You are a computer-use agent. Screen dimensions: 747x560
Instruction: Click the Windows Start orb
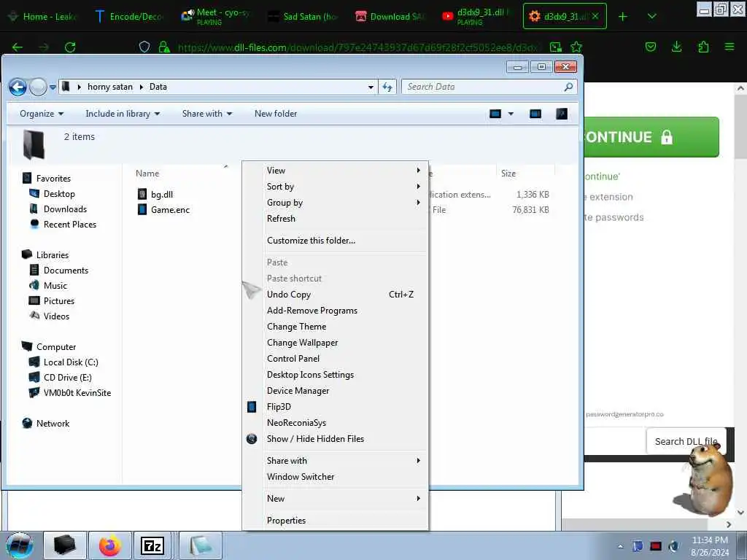click(x=19, y=545)
